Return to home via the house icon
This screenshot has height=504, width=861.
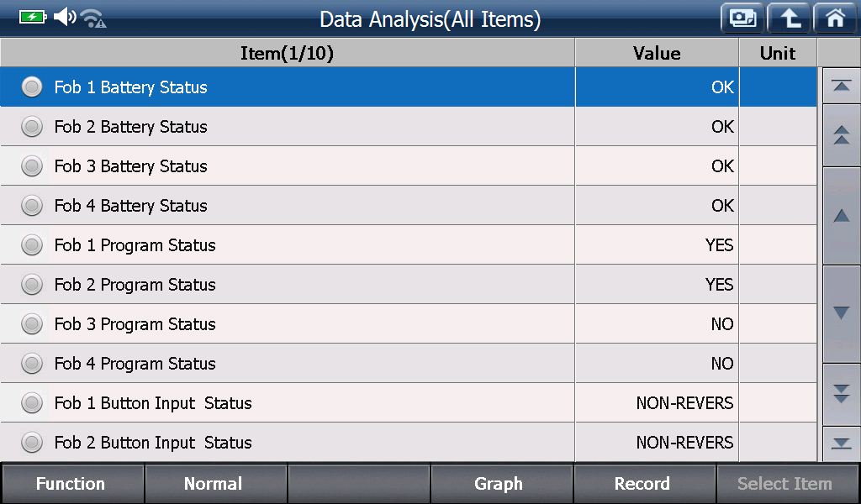tap(836, 18)
